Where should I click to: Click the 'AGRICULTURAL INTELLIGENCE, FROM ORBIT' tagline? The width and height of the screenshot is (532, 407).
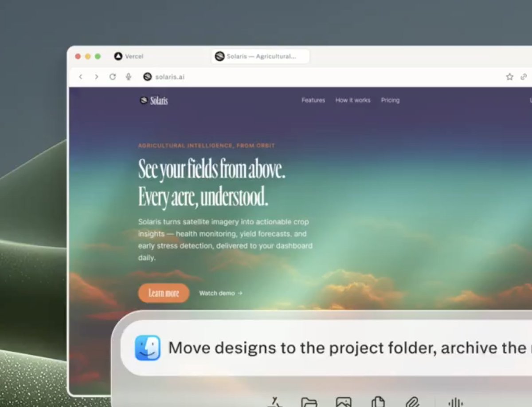click(x=207, y=146)
